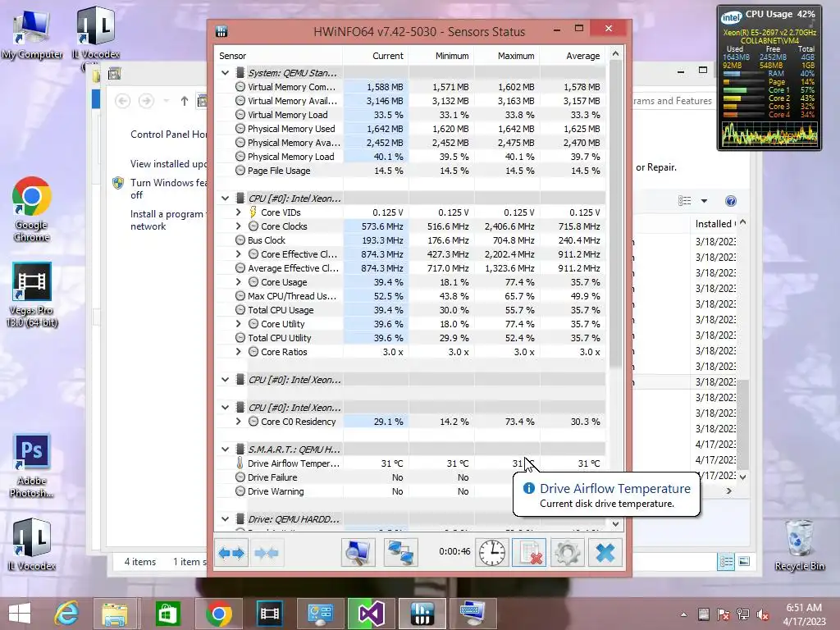Open the view options dropdown in Control Panel

pyautogui.click(x=704, y=201)
